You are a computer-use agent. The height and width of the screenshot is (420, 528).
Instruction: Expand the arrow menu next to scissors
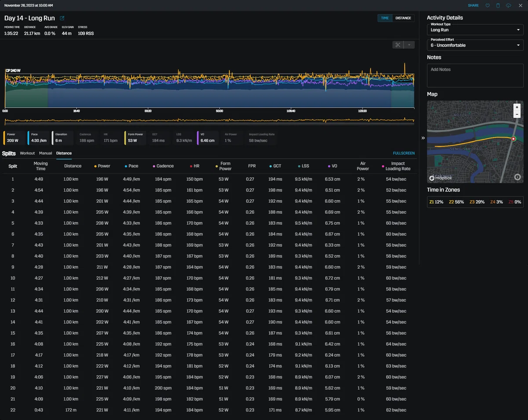(409, 45)
